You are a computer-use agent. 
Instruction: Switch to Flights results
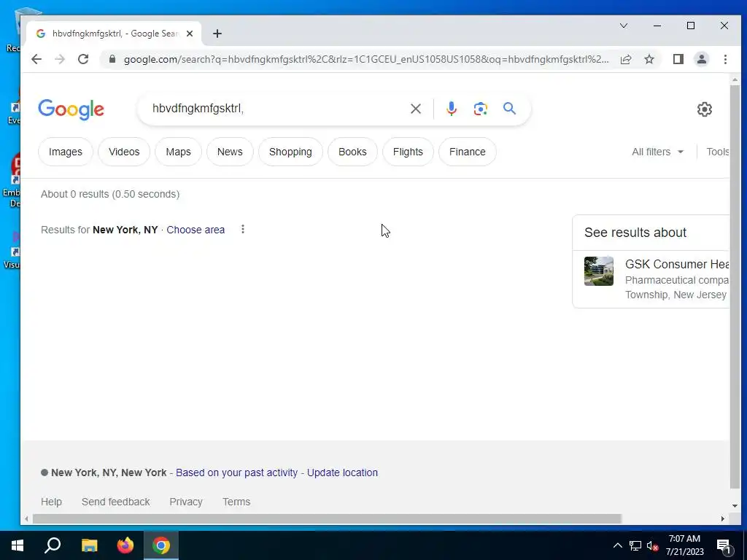click(x=408, y=152)
